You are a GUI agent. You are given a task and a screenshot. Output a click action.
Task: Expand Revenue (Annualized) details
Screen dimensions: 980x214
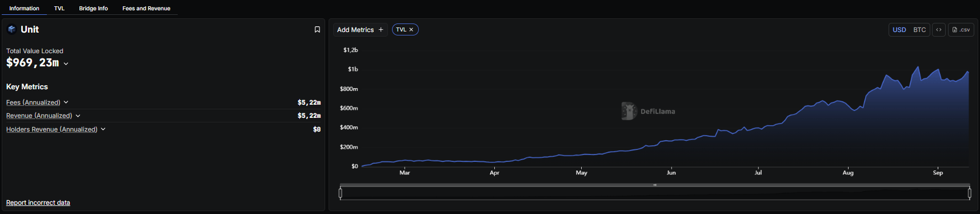(x=78, y=116)
